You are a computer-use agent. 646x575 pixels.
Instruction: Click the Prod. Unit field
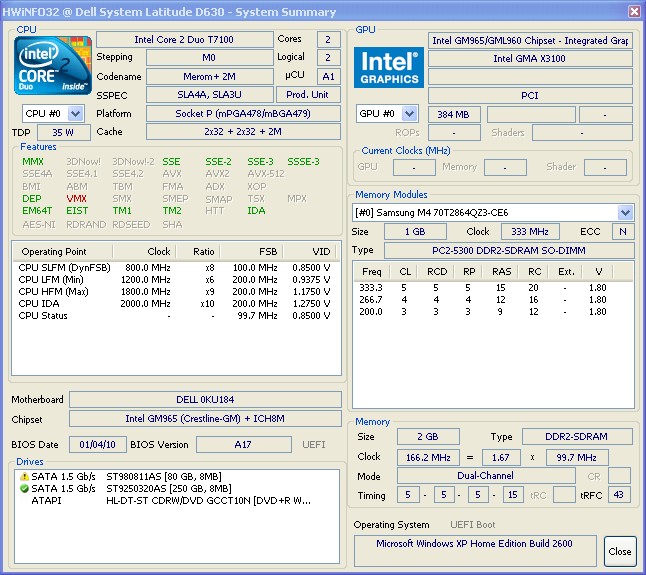(x=308, y=95)
